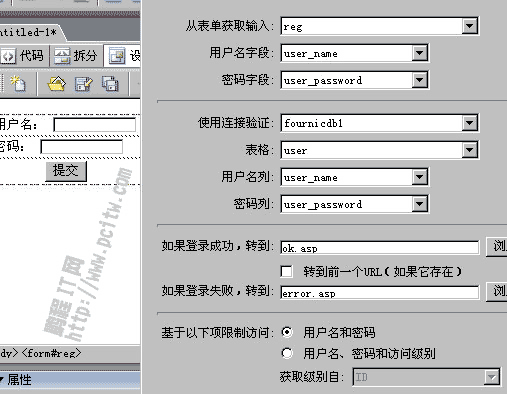Screen dimensions: 507x394
Task: Open the 从表单获取输入 dropdown
Action: point(470,26)
